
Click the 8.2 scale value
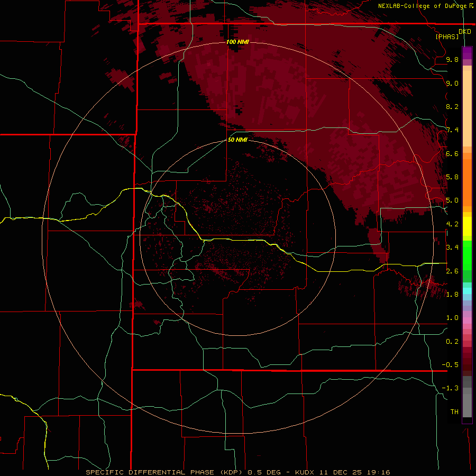(452, 106)
